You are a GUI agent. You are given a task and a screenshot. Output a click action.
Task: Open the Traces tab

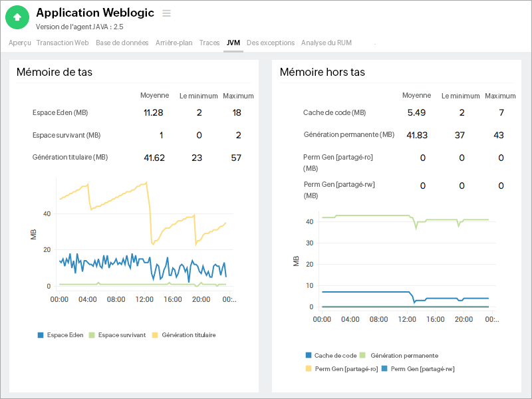coord(209,43)
